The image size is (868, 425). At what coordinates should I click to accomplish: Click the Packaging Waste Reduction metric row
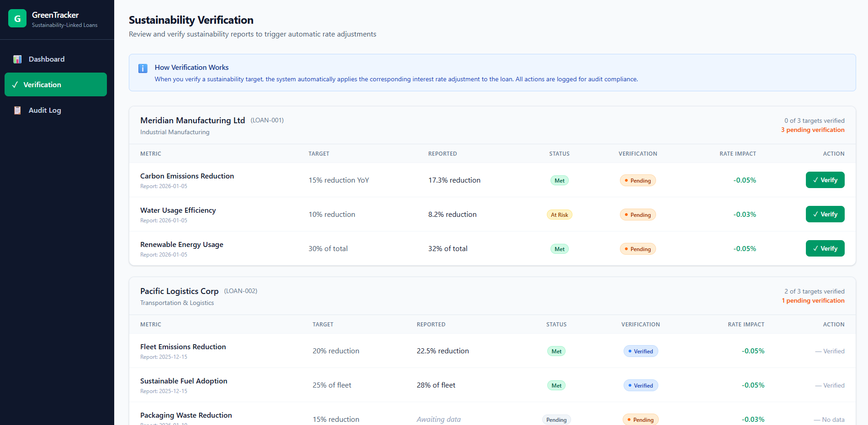pyautogui.click(x=492, y=416)
